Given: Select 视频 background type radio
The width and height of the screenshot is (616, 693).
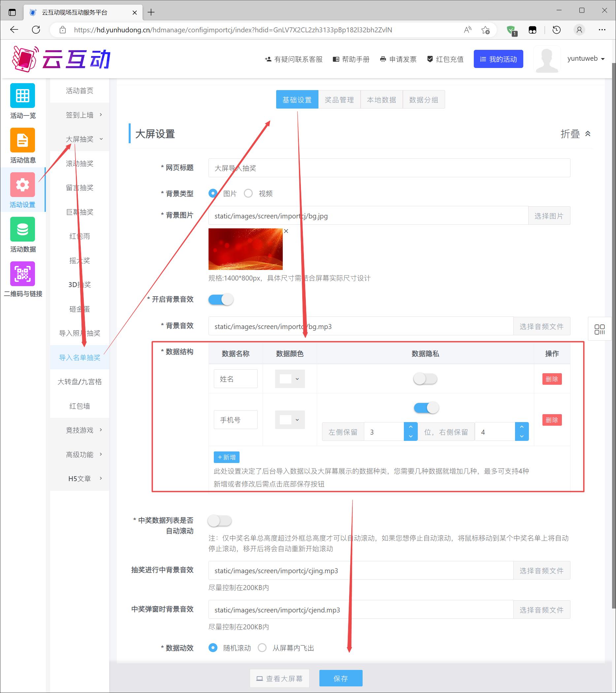Looking at the screenshot, I should 248,193.
